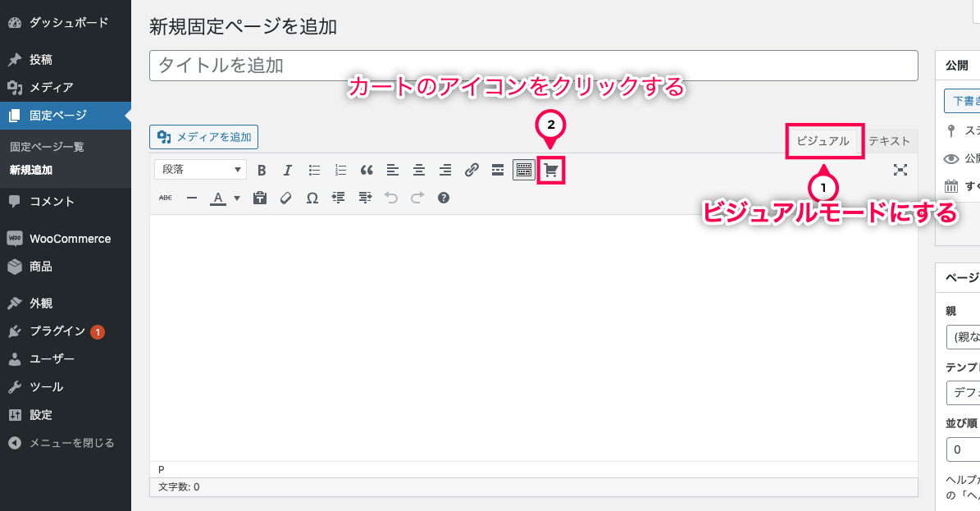
Task: Open WooCommerce in the sidebar menu
Action: pos(70,239)
